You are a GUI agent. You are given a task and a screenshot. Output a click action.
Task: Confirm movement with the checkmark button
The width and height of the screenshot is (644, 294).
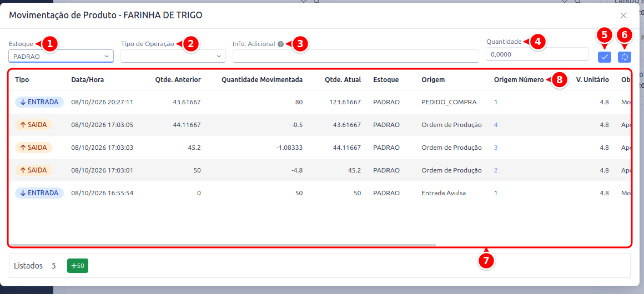(x=604, y=57)
